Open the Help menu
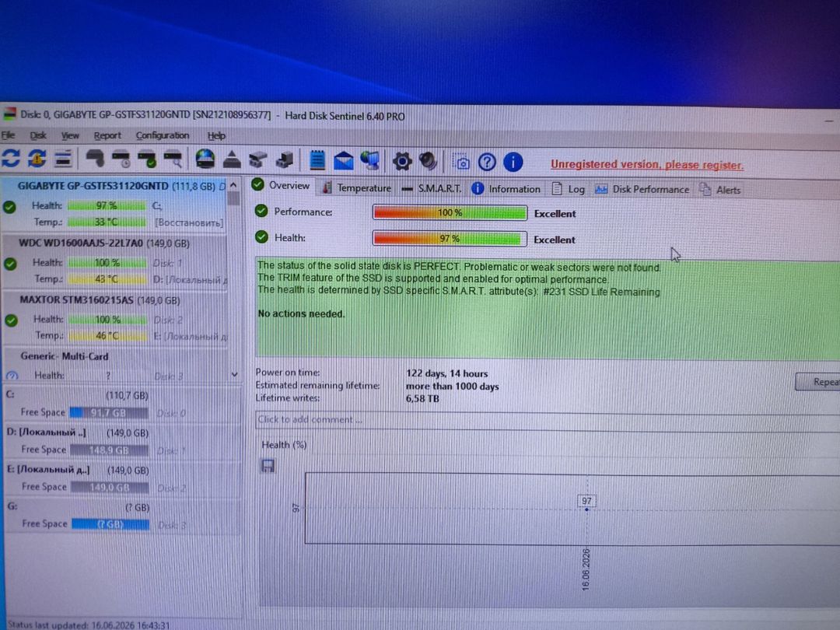Screen dimensions: 840x630 [x=216, y=136]
